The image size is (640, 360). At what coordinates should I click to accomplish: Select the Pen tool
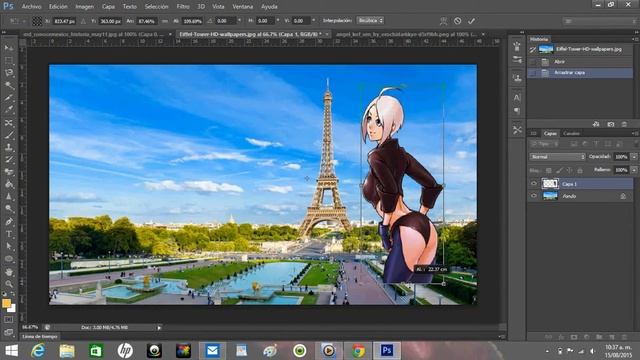coord(9,222)
